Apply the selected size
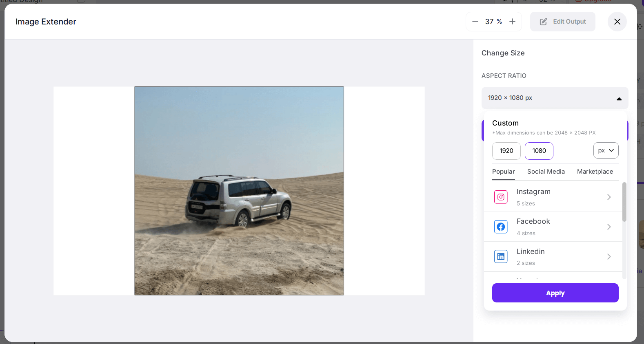This screenshot has width=644, height=344. click(x=555, y=293)
